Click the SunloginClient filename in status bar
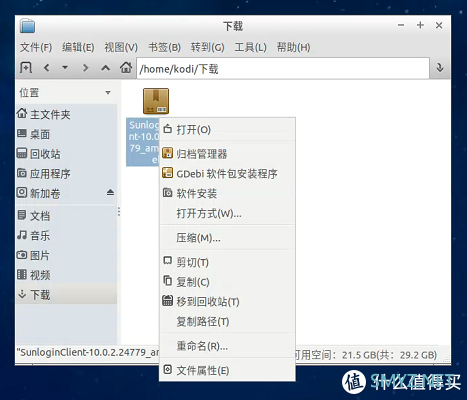Image resolution: width=467 pixels, height=400 pixels. tap(88, 352)
